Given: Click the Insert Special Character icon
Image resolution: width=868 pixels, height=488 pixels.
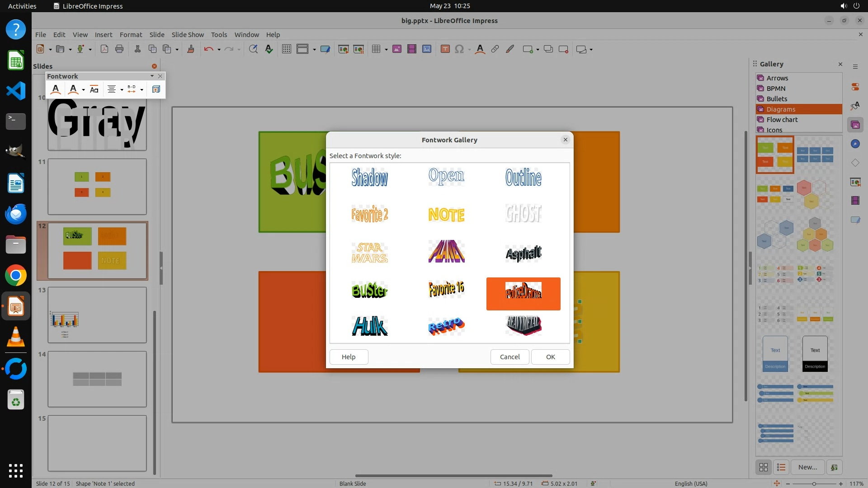Looking at the screenshot, I should (459, 49).
